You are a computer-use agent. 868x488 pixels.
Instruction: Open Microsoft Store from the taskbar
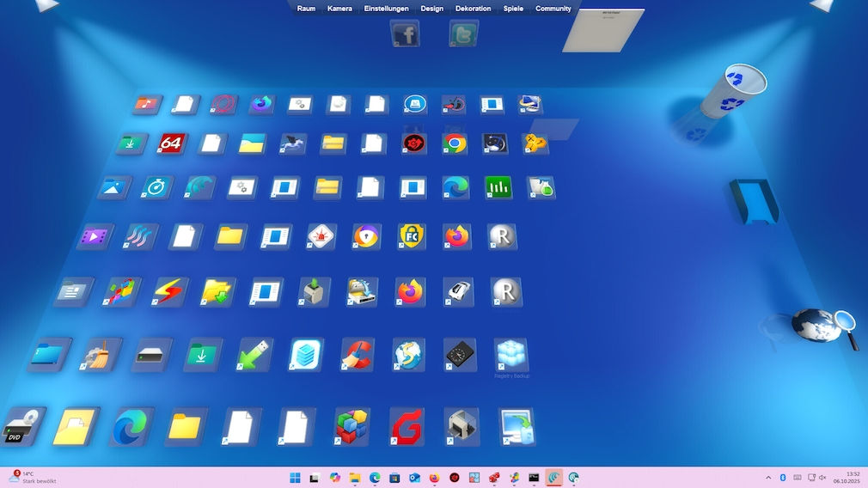coord(394,478)
